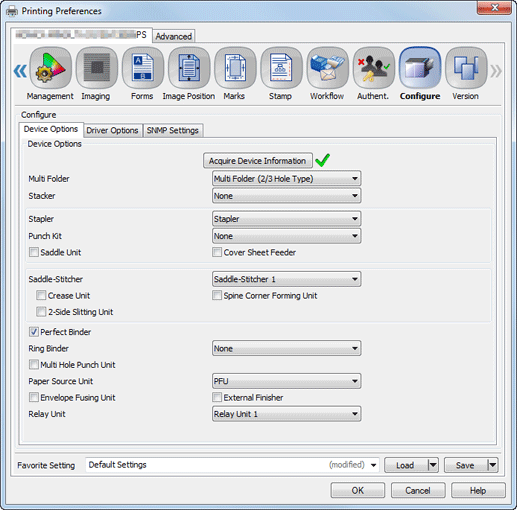Open the Paper Source Unit dropdown
The height and width of the screenshot is (510, 517).
tap(286, 381)
